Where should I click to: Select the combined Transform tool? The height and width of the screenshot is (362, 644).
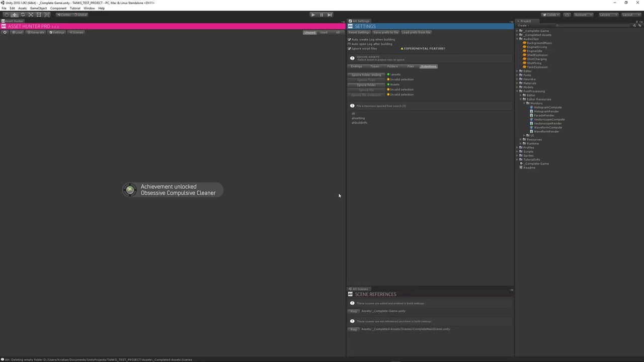(x=47, y=15)
